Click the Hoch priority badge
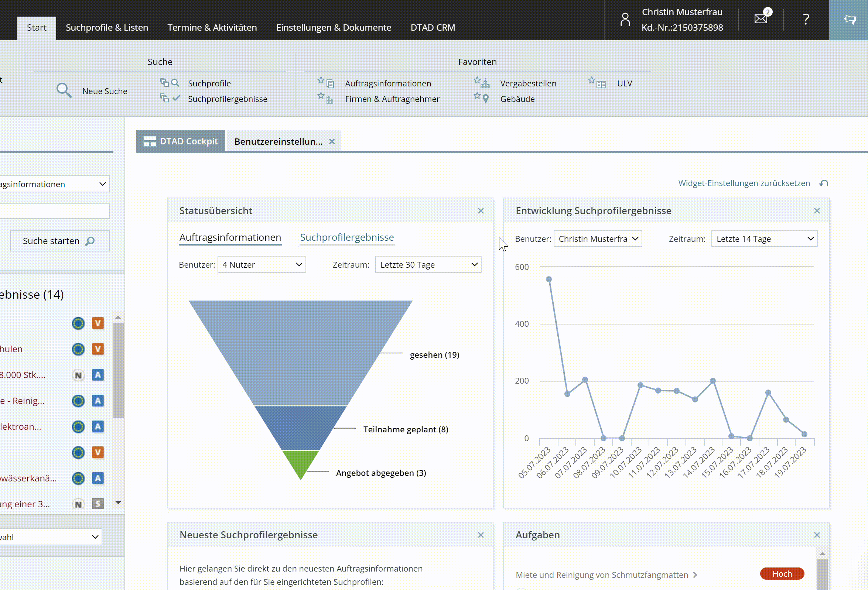 pos(782,573)
